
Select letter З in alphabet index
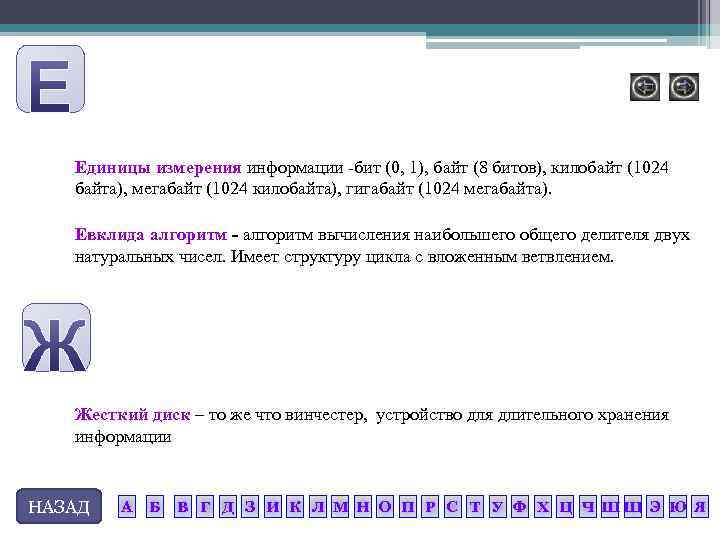pyautogui.click(x=250, y=506)
